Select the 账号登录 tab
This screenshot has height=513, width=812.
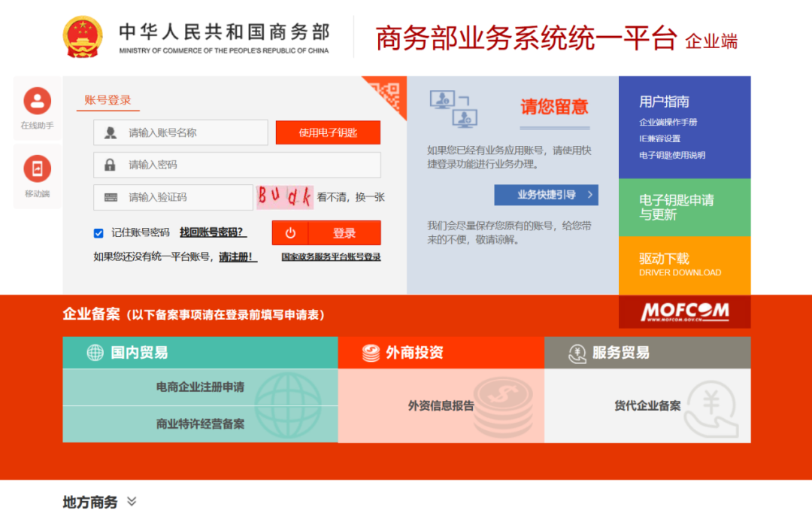(x=108, y=100)
